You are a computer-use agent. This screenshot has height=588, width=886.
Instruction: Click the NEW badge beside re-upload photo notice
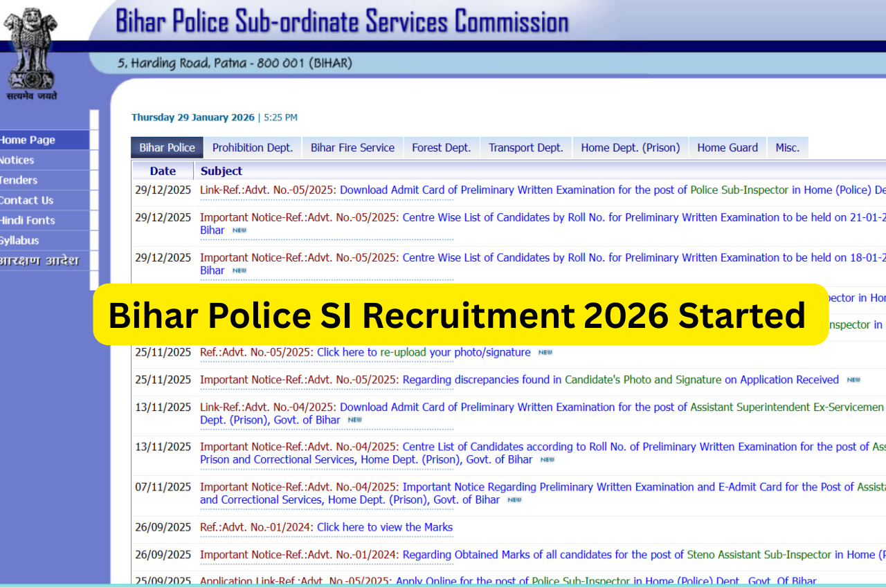[545, 352]
